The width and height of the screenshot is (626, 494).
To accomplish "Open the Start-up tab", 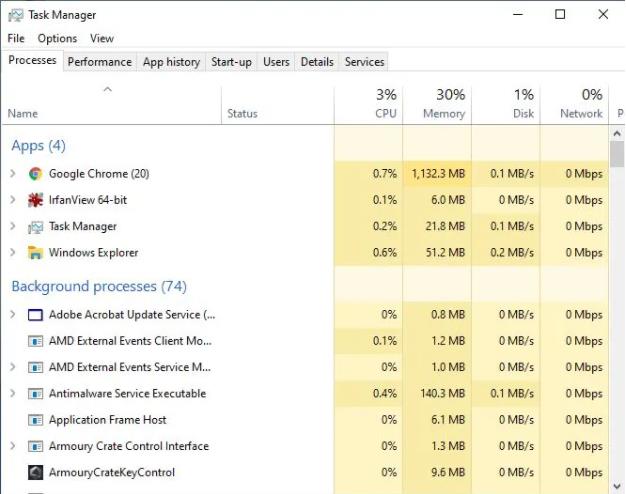I will 231,62.
